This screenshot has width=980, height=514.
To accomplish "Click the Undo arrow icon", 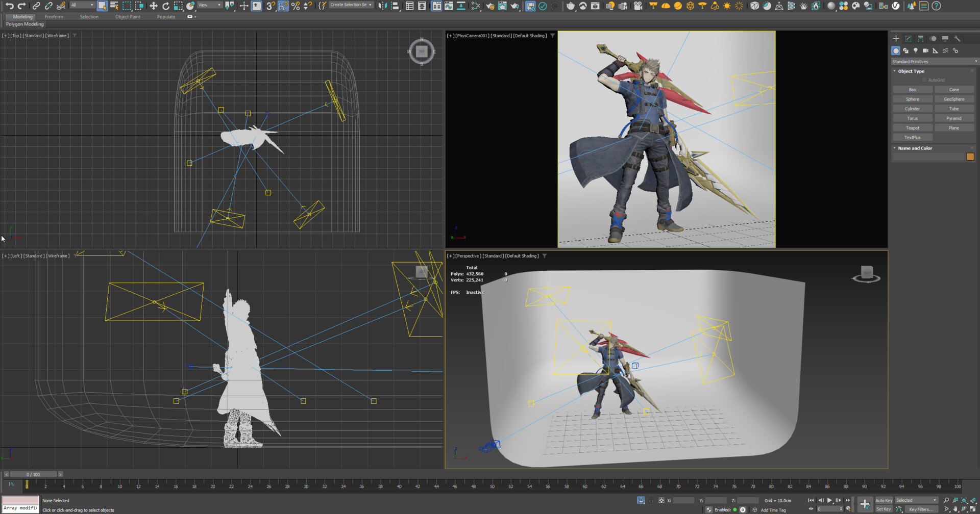I will pyautogui.click(x=9, y=6).
